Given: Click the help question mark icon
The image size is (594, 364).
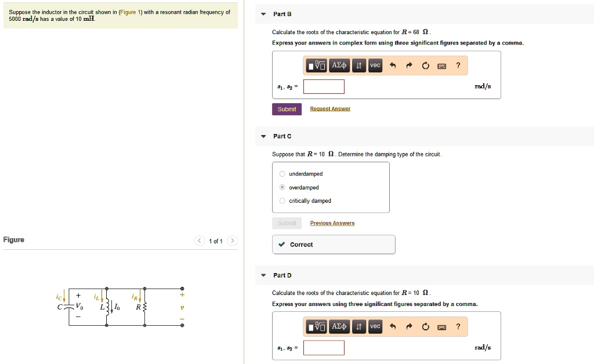Looking at the screenshot, I should tap(458, 65).
